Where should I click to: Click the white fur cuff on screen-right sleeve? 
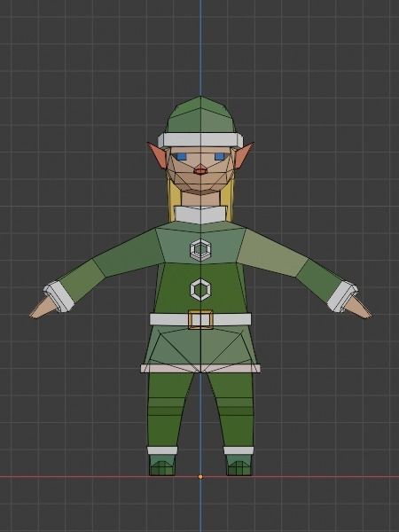coord(342,296)
